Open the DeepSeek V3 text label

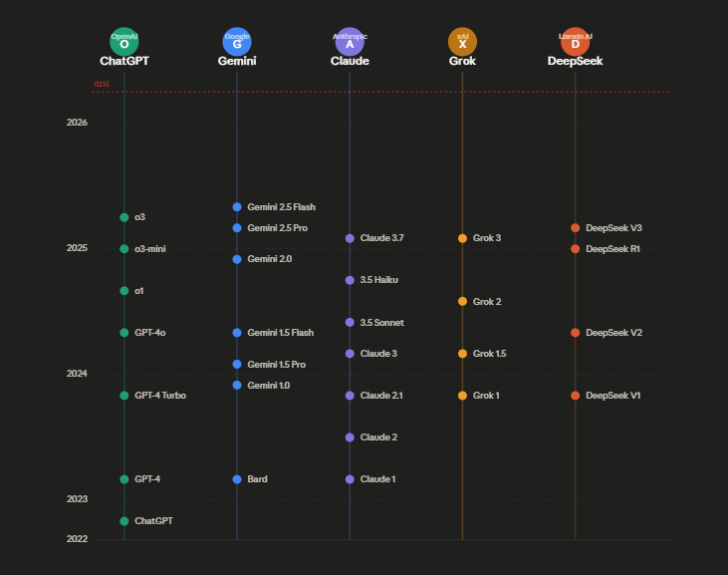point(613,228)
